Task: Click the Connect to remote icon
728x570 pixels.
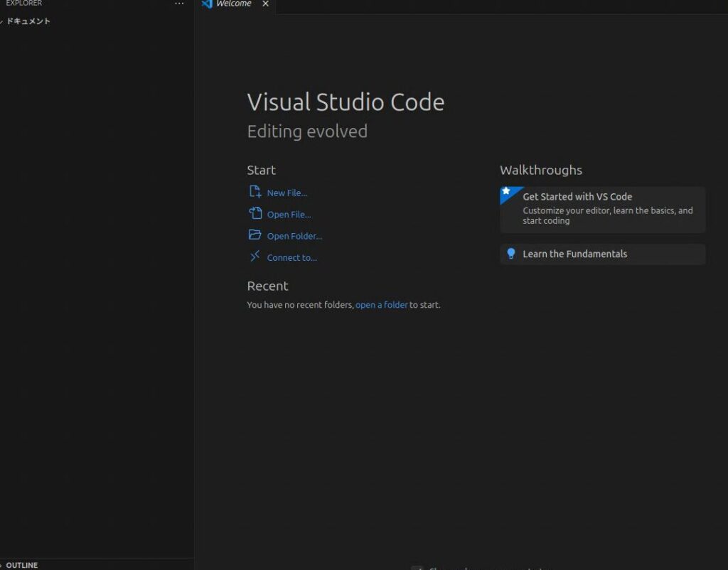Action: (x=255, y=257)
